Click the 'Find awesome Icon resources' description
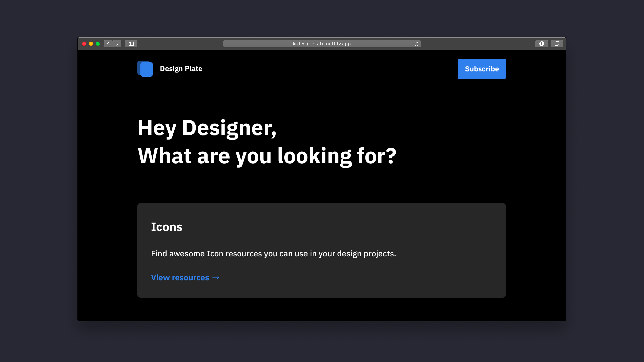This screenshot has width=644, height=362. (274, 254)
